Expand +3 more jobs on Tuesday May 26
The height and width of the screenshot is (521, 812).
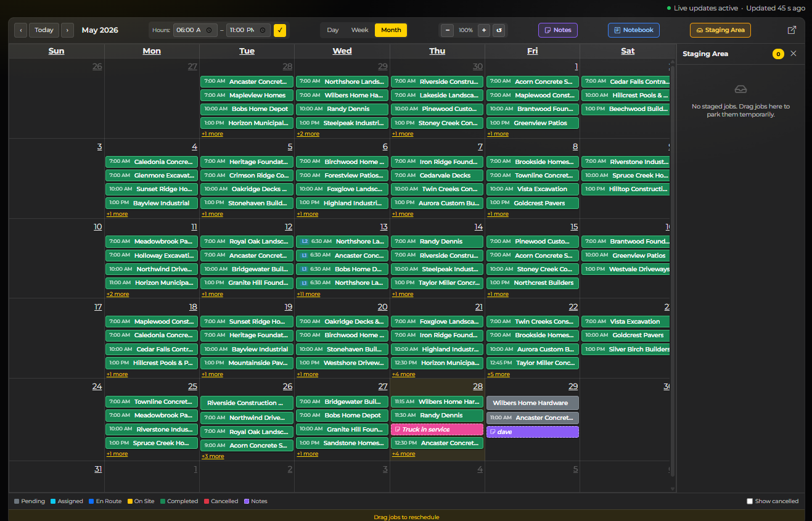213,456
